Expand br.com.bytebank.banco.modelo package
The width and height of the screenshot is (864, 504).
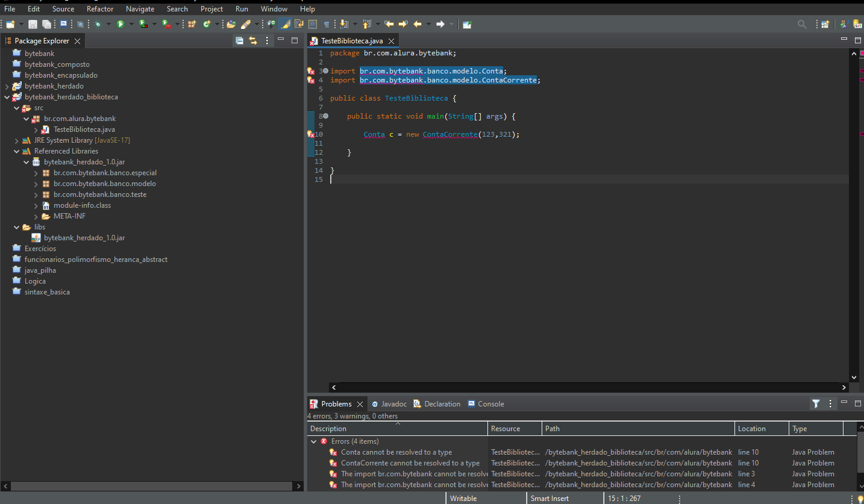click(36, 184)
